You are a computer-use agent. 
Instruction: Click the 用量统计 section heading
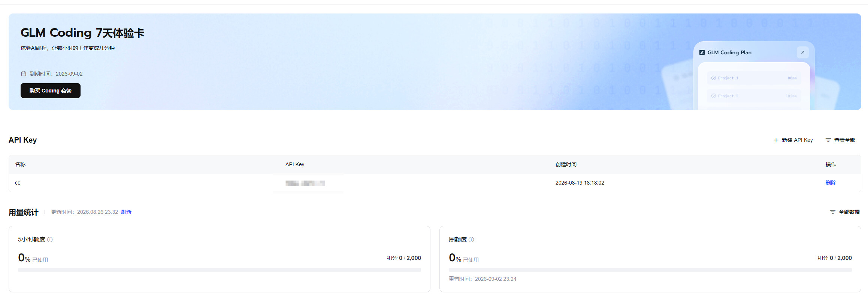(x=24, y=212)
